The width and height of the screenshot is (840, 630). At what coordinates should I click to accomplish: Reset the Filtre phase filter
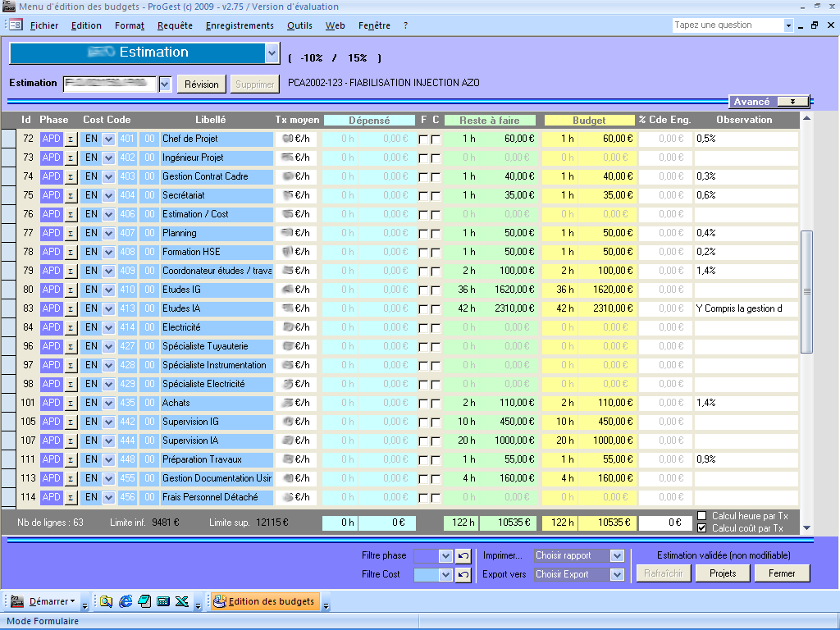[463, 555]
